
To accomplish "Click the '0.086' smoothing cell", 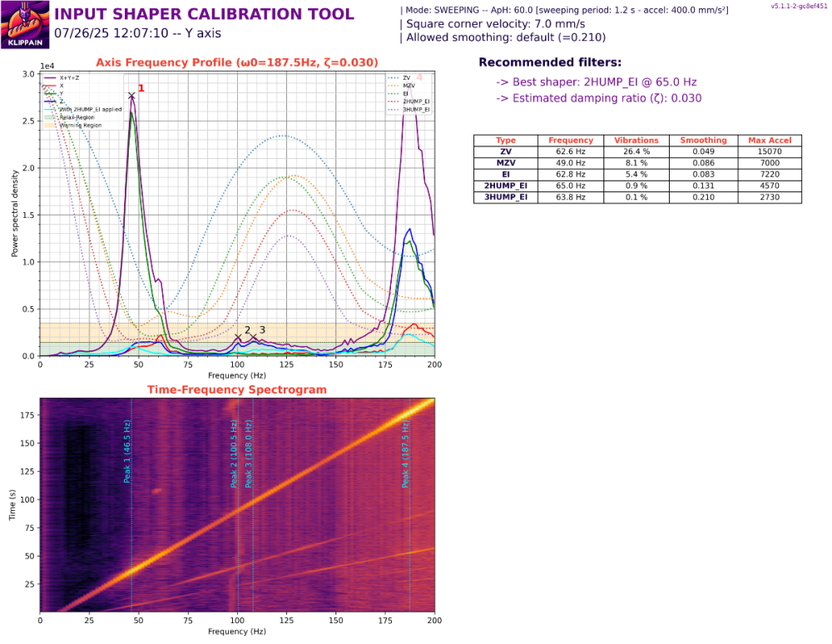I will point(703,163).
